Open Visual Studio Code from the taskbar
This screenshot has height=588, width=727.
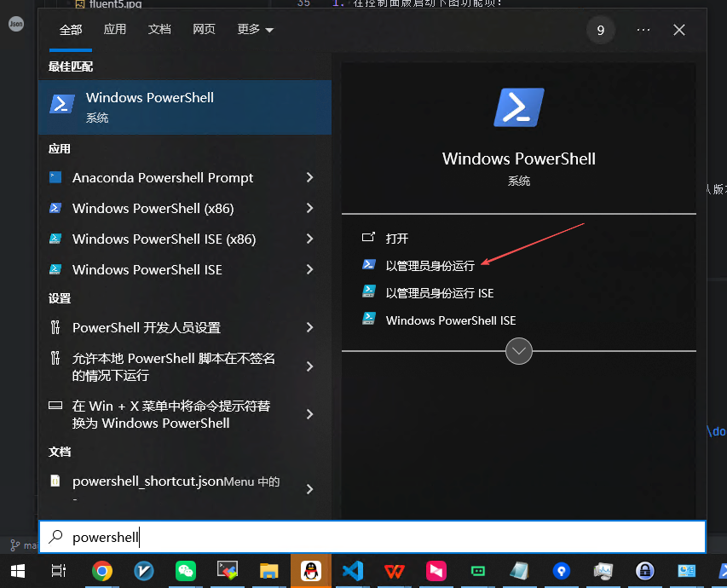pos(352,571)
